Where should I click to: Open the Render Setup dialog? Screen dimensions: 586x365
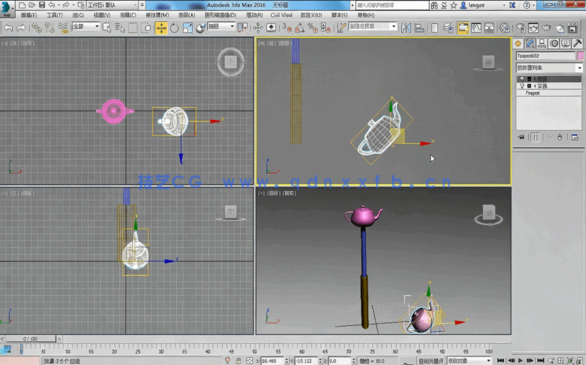[x=520, y=28]
